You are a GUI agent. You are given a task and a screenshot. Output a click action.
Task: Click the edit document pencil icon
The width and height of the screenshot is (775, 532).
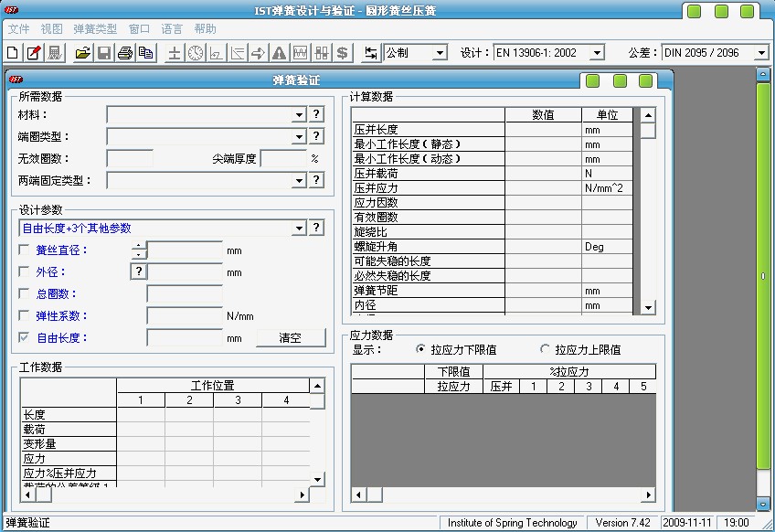(34, 52)
